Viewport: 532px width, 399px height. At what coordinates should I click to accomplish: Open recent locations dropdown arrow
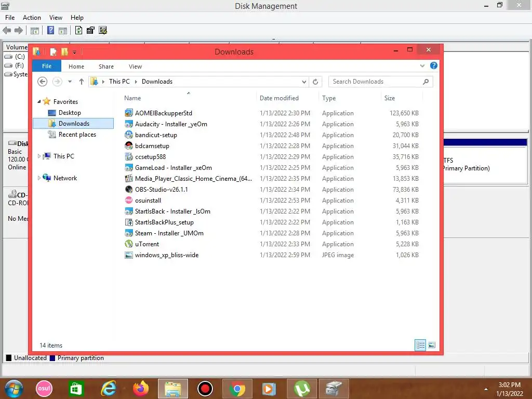pyautogui.click(x=70, y=82)
